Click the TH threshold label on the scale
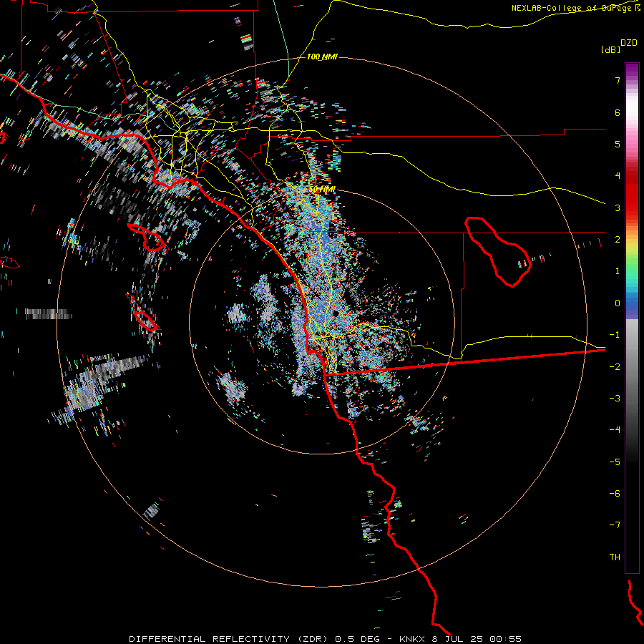The height and width of the screenshot is (644, 644). click(x=615, y=557)
